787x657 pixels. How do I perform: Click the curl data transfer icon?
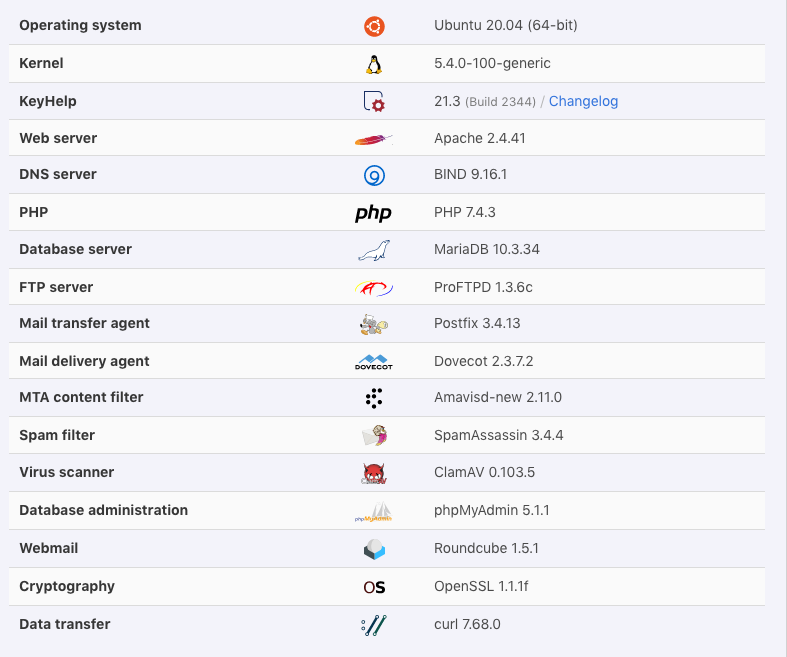(x=374, y=625)
